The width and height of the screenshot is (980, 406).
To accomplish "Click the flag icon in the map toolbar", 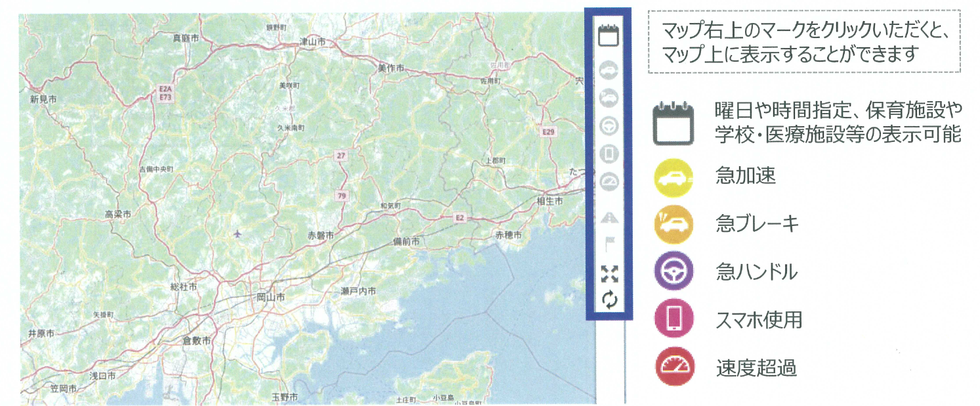I will (x=611, y=244).
